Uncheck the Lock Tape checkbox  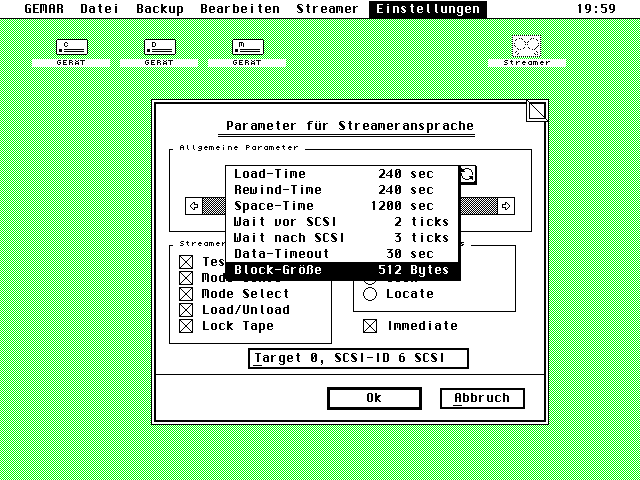(x=186, y=326)
